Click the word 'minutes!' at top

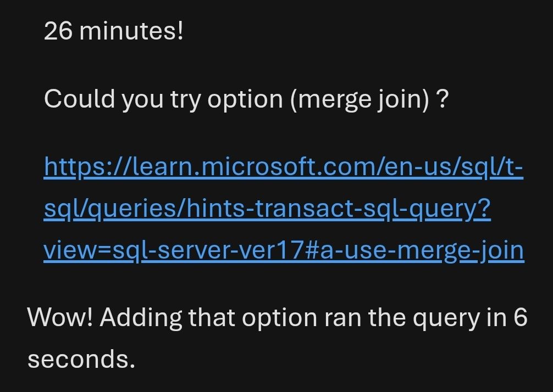click(131, 31)
